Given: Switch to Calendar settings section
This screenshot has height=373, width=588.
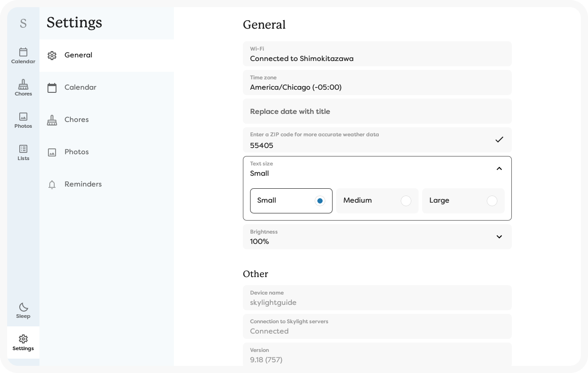Looking at the screenshot, I should click(x=80, y=87).
